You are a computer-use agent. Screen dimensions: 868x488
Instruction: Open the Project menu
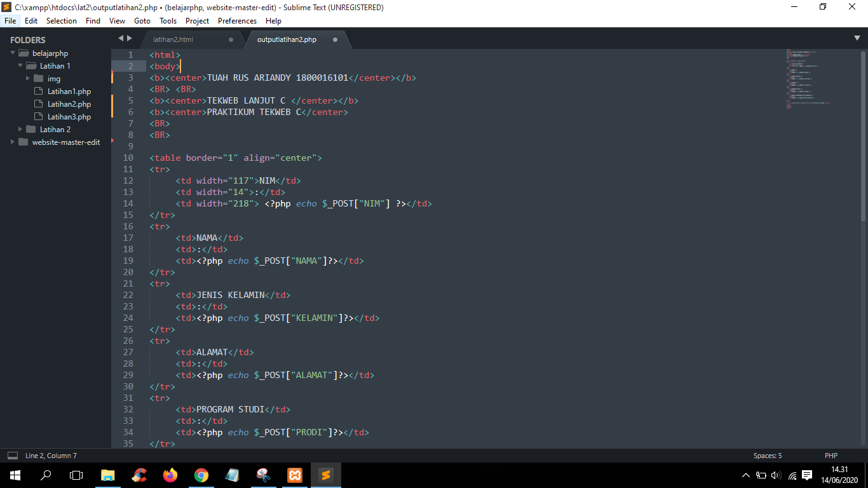[x=197, y=21]
